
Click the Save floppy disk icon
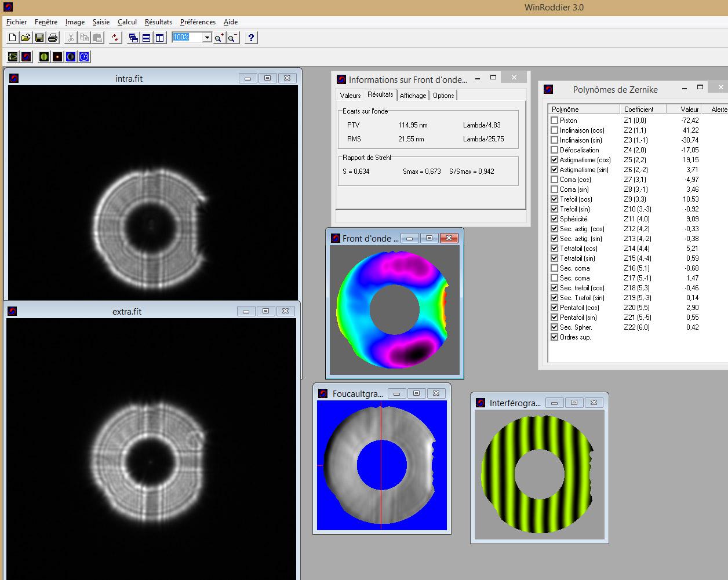point(39,38)
